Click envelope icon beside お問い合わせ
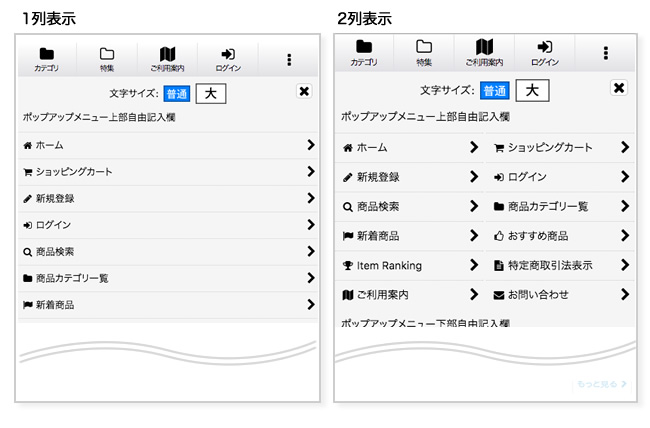This screenshot has height=428, width=650. click(x=499, y=295)
